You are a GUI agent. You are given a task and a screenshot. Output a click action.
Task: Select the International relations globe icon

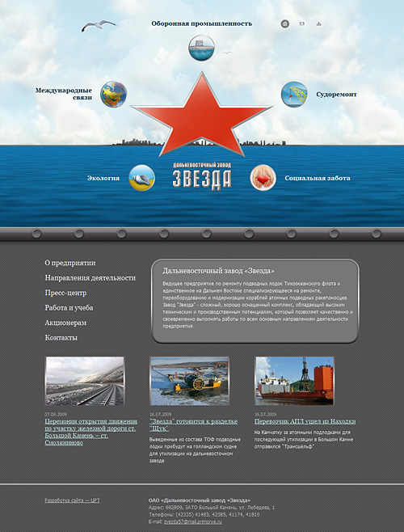coord(114,95)
